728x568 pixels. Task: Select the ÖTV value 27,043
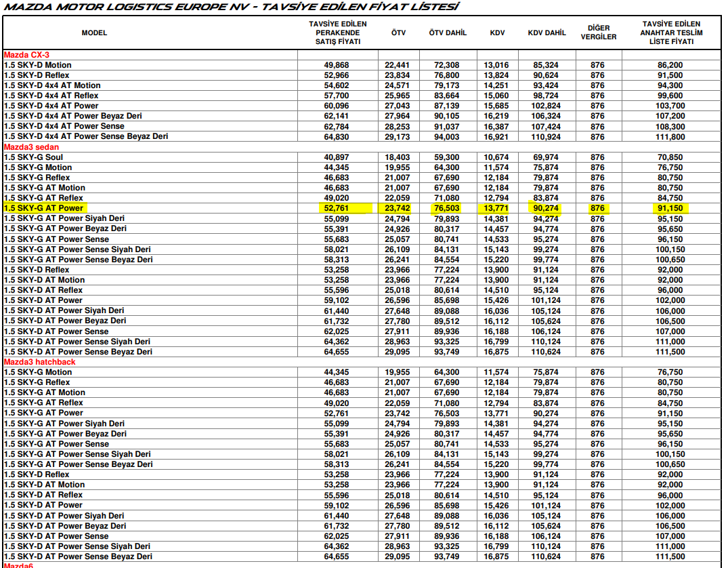point(397,106)
